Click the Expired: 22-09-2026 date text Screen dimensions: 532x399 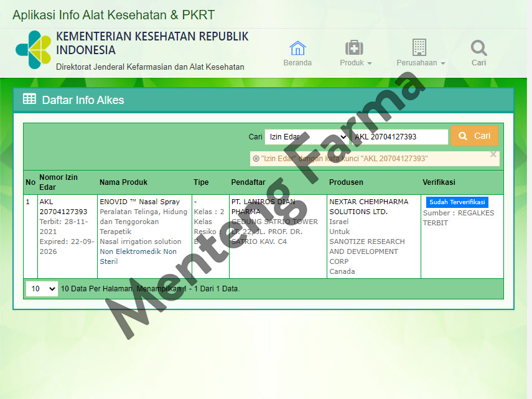pos(67,246)
